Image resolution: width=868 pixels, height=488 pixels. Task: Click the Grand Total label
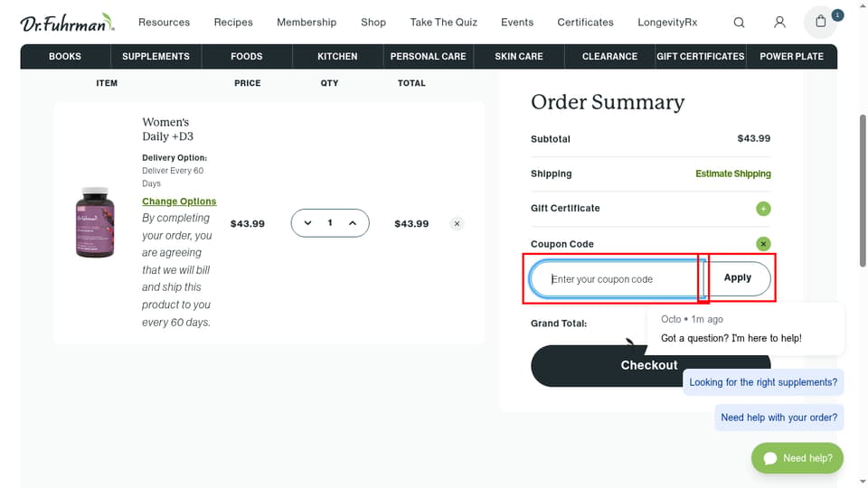(x=559, y=324)
